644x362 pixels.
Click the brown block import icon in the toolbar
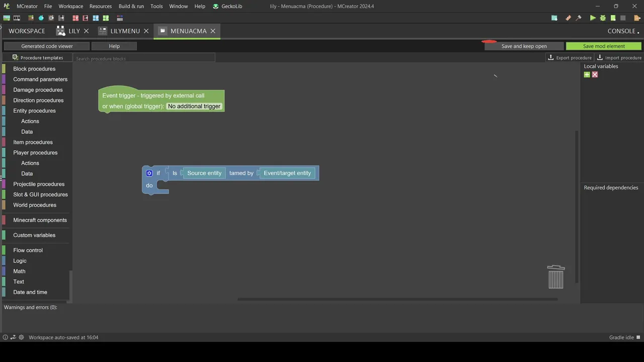click(x=31, y=18)
